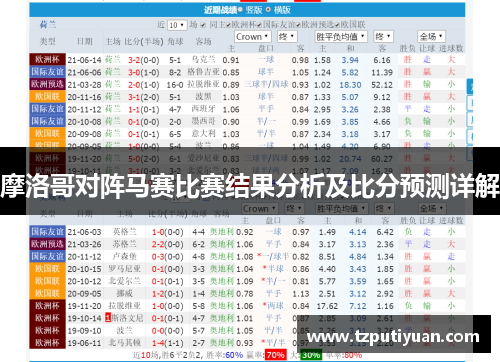The width and height of the screenshot is (500, 362).
Task: Open the 胜平负均值 dropdown in the Netherlands table
Action: (341, 37)
